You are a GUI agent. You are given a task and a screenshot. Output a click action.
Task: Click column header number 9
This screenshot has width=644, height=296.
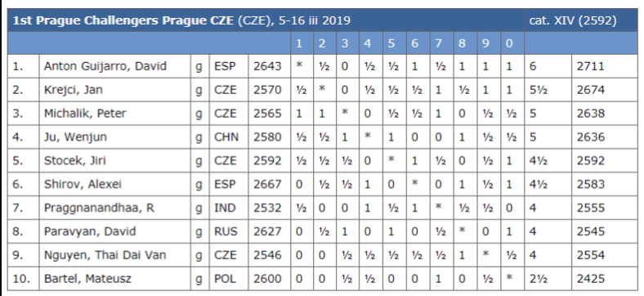pos(486,43)
